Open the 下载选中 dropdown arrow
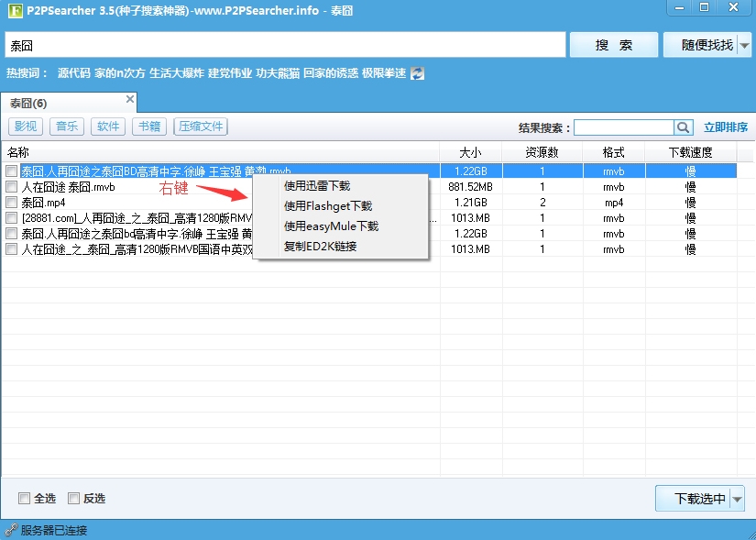756x540 pixels. pyautogui.click(x=738, y=499)
